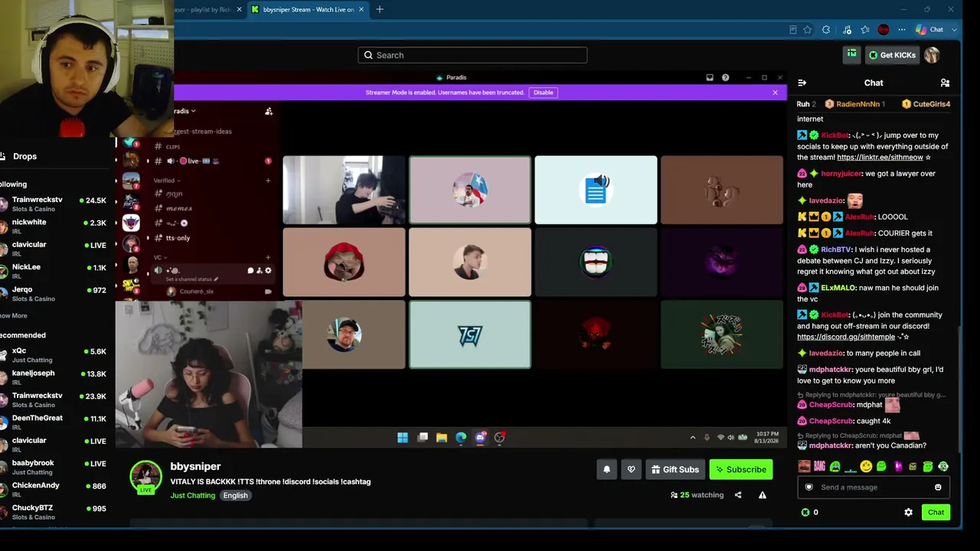The height and width of the screenshot is (551, 980).
Task: Unfollow bbysniper with the broken heart button
Action: point(631,469)
